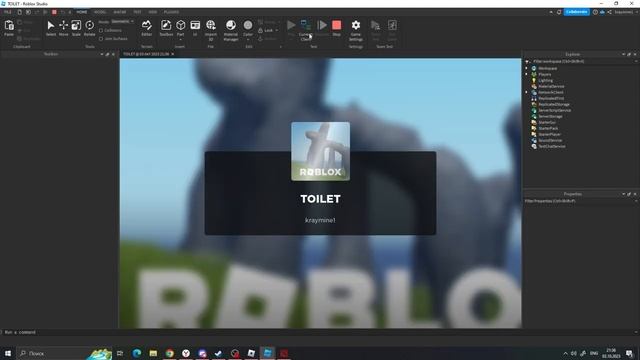
Task: Switch to the MODEL ribbon tab
Action: coord(100,12)
